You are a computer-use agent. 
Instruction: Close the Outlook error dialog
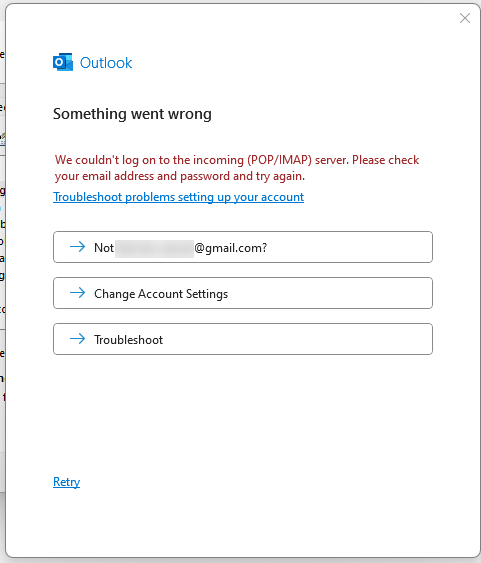[465, 18]
